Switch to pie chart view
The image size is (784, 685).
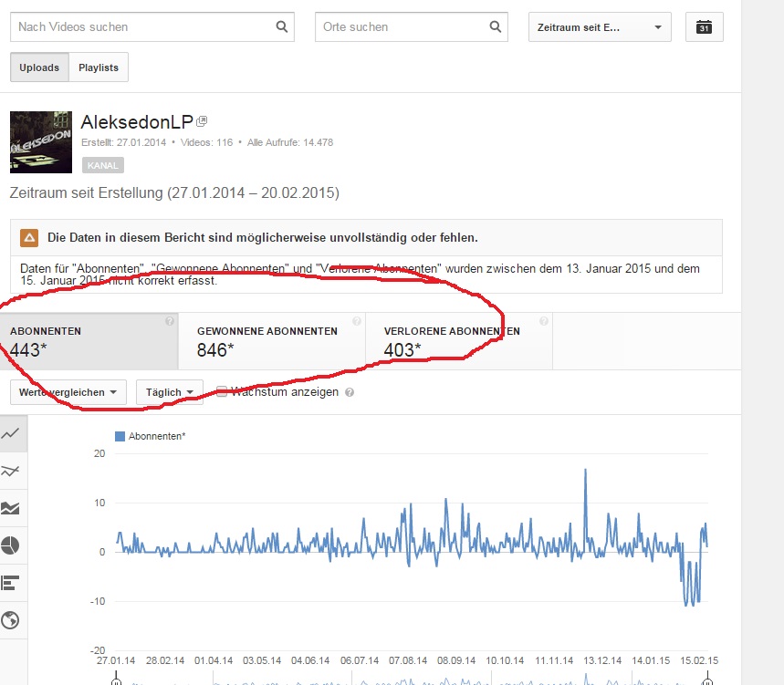pos(13,545)
